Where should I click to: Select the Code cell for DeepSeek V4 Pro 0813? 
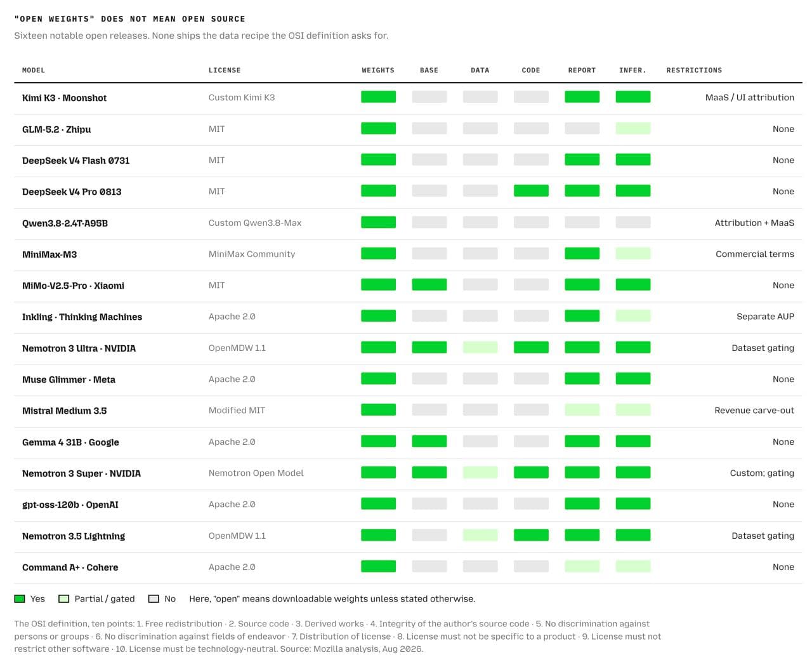[531, 191]
